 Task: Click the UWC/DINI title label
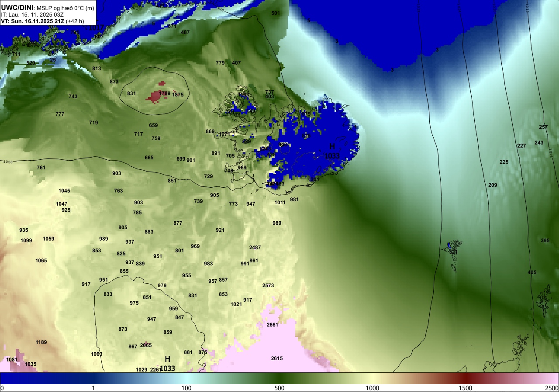[17, 7]
